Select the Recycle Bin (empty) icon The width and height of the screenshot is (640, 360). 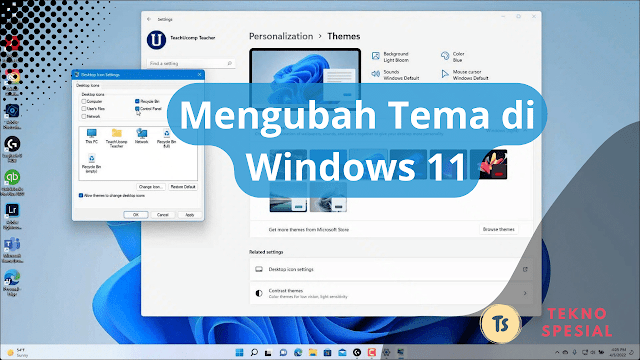(91, 163)
